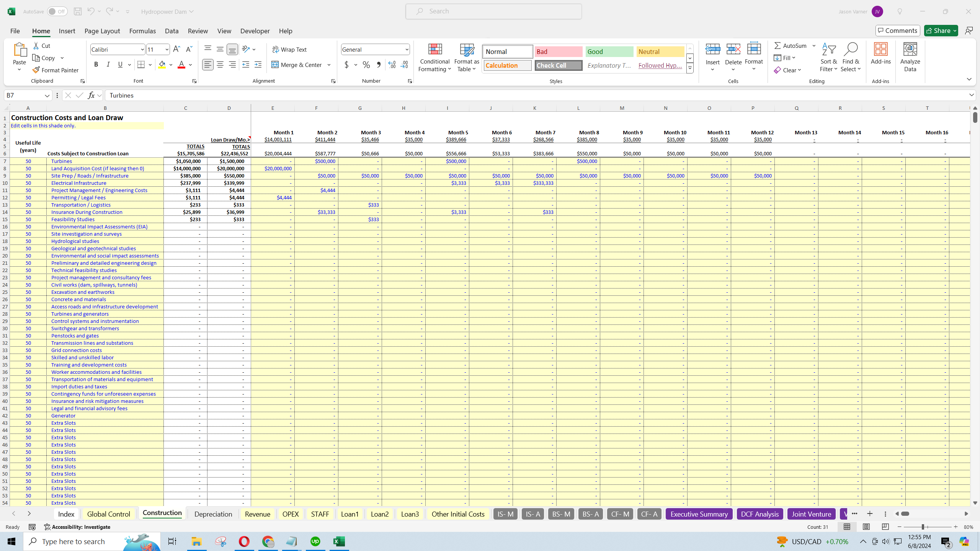Click Decrease Decimal icon
Screen dimensions: 980x551
[x=405, y=65]
